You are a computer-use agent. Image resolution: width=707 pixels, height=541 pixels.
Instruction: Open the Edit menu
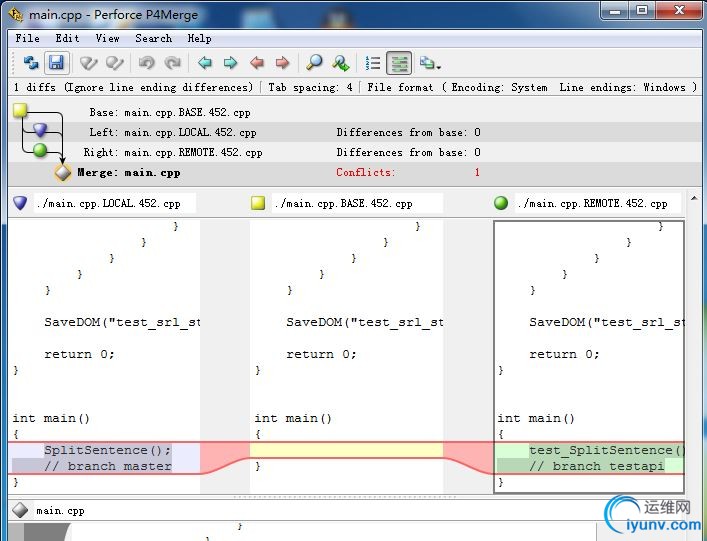coord(67,38)
